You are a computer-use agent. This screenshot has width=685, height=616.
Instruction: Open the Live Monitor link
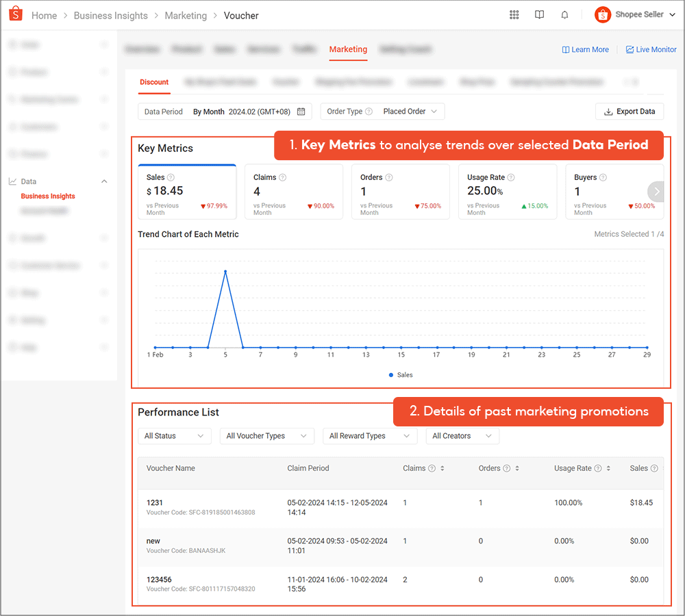[x=651, y=50]
